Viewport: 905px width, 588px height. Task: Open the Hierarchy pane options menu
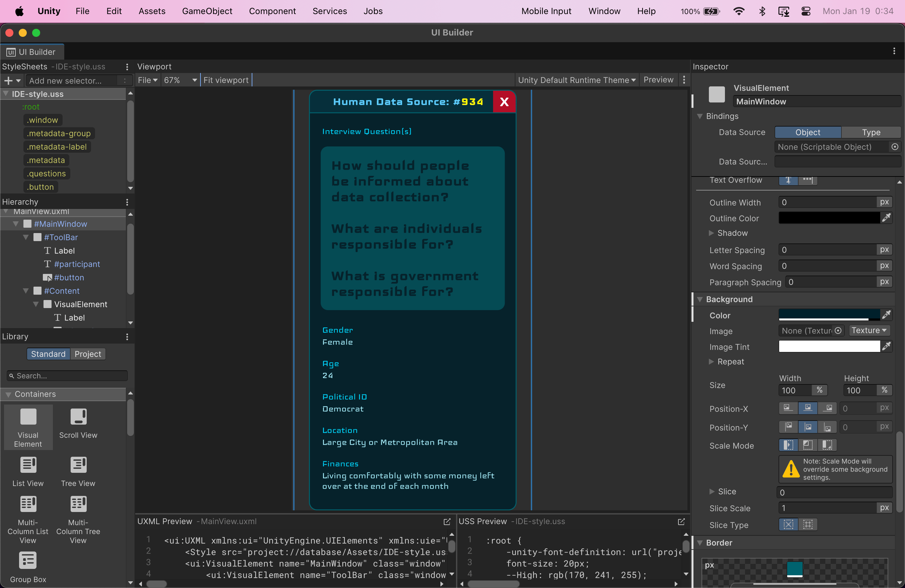[127, 202]
